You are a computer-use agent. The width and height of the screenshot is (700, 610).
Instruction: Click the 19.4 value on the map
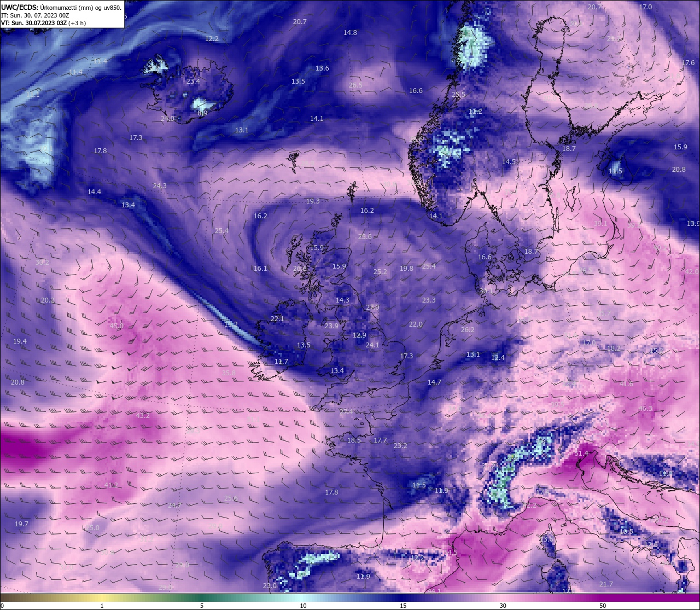point(20,341)
